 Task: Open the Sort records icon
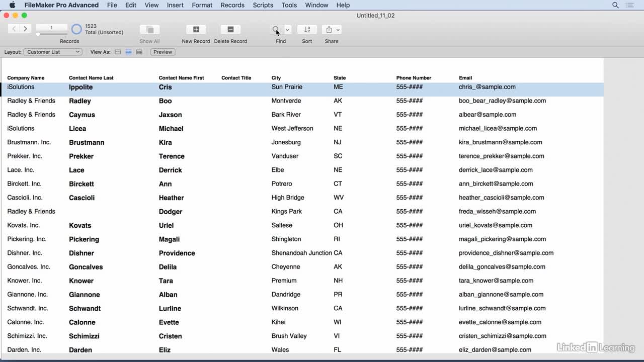(307, 30)
